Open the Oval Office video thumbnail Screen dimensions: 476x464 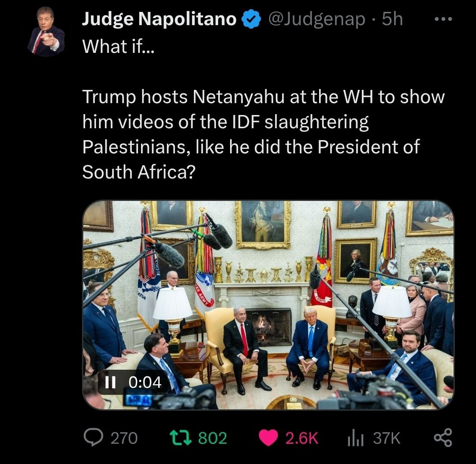click(x=268, y=305)
